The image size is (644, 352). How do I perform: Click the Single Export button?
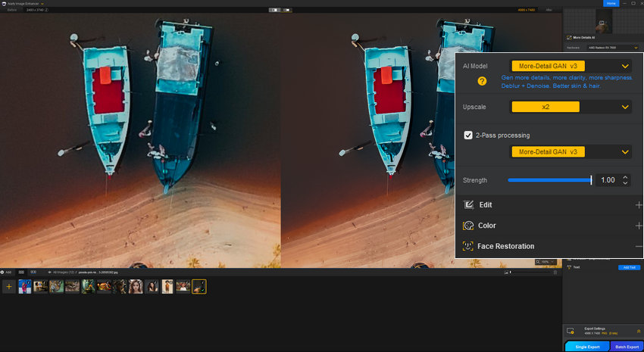click(587, 347)
